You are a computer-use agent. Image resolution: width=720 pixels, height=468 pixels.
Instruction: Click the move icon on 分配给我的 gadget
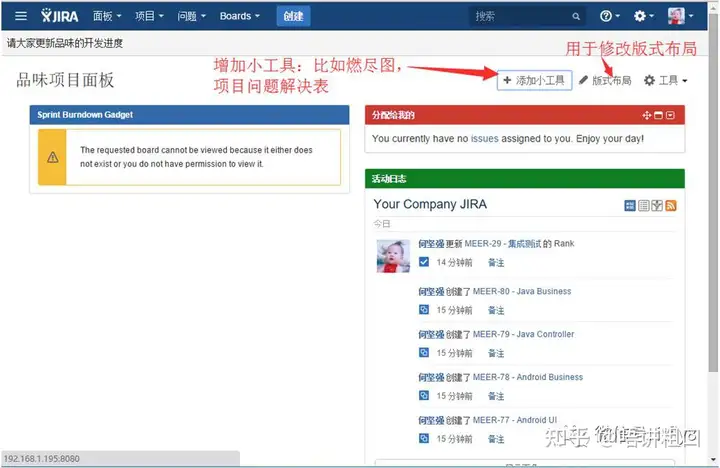pos(647,115)
